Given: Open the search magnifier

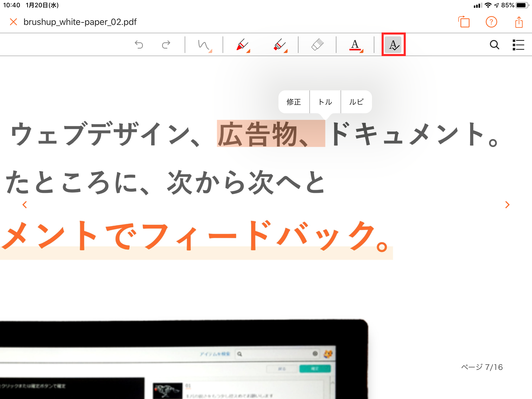Looking at the screenshot, I should [494, 45].
